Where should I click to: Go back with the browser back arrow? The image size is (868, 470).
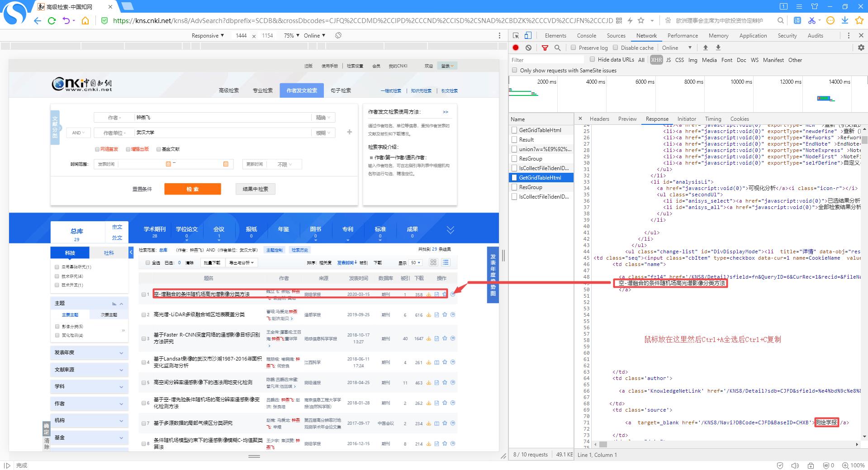pyautogui.click(x=38, y=21)
